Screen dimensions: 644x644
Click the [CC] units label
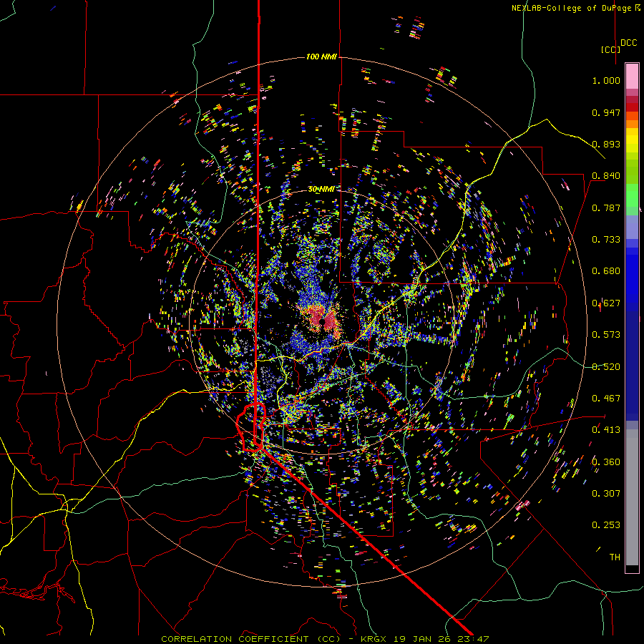(x=611, y=49)
